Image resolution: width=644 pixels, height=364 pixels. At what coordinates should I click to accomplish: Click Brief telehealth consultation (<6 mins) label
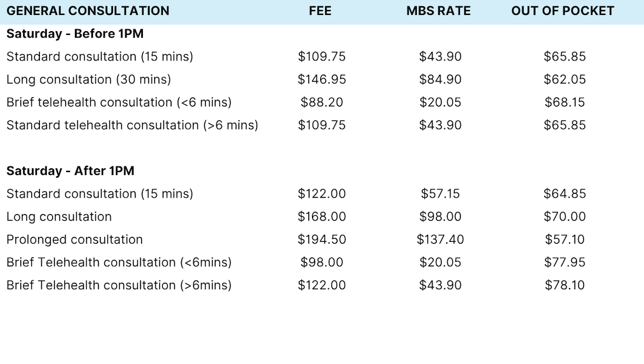coord(119,102)
